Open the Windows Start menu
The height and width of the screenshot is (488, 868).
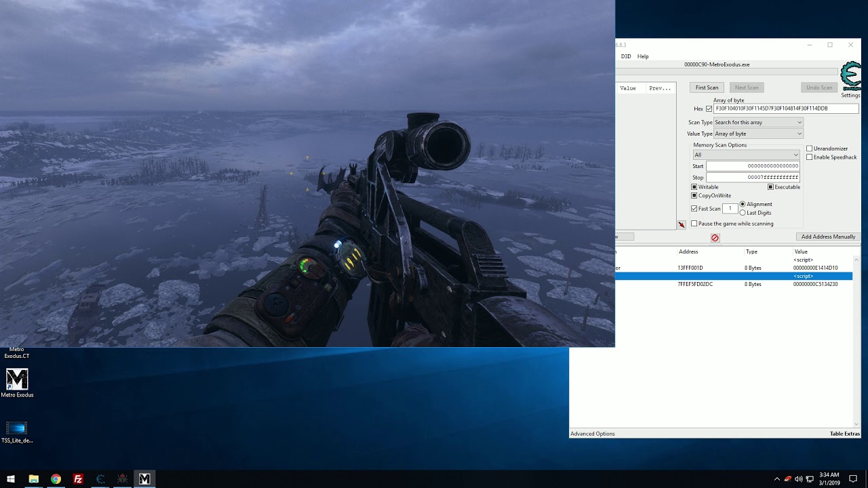(11, 479)
